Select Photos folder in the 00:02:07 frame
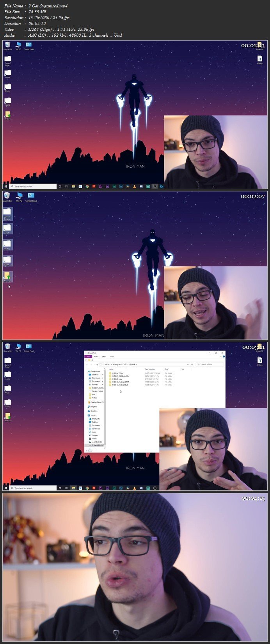This screenshot has width=270, height=644. pyautogui.click(x=7, y=245)
